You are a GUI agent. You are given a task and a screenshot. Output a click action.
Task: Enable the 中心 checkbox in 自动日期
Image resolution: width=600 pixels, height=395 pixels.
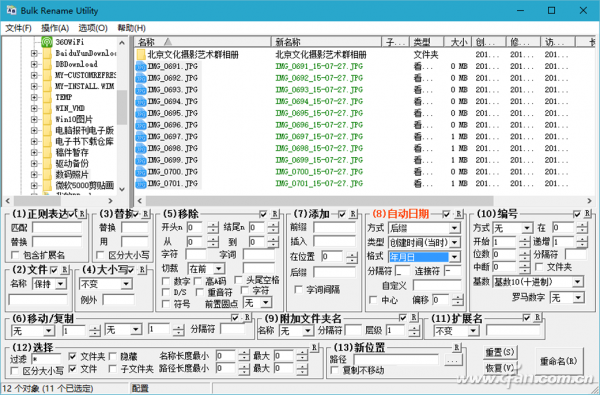(373, 300)
